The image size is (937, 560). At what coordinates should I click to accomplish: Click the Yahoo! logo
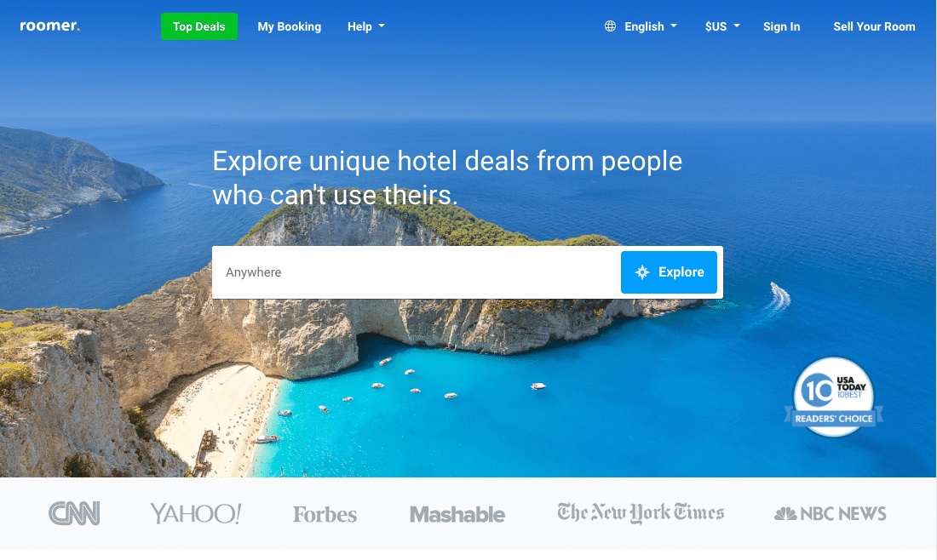[195, 513]
